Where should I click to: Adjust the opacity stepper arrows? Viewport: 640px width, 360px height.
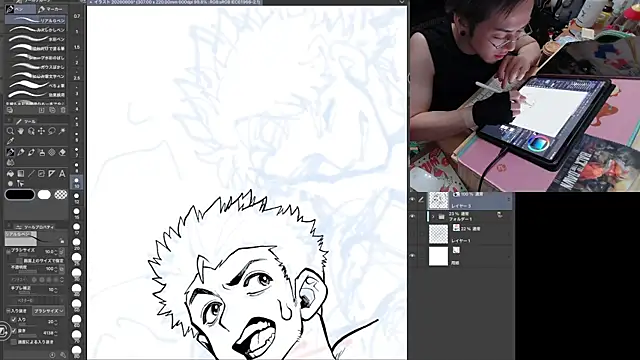[56, 269]
